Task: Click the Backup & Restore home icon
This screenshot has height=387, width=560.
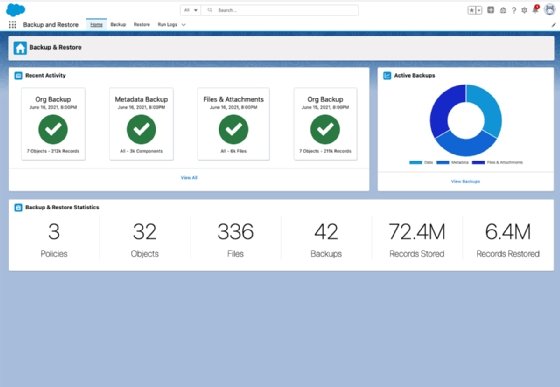Action: click(20, 48)
